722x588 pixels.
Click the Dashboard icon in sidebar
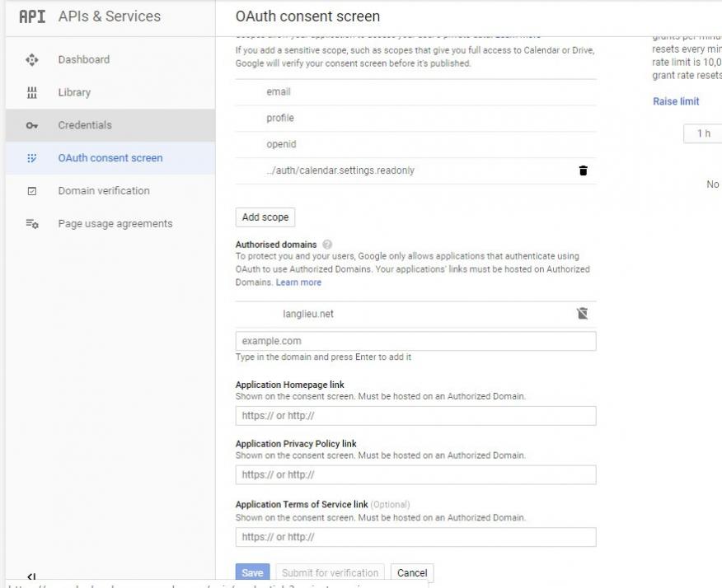click(31, 59)
